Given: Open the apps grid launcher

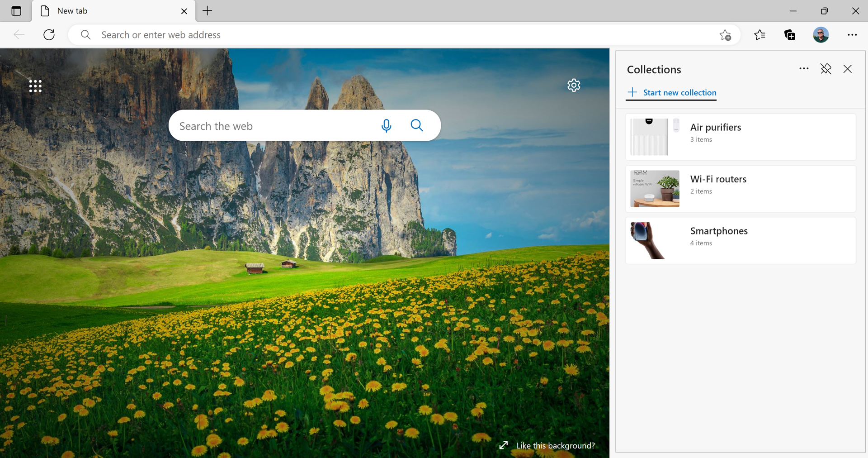Looking at the screenshot, I should 35,86.
